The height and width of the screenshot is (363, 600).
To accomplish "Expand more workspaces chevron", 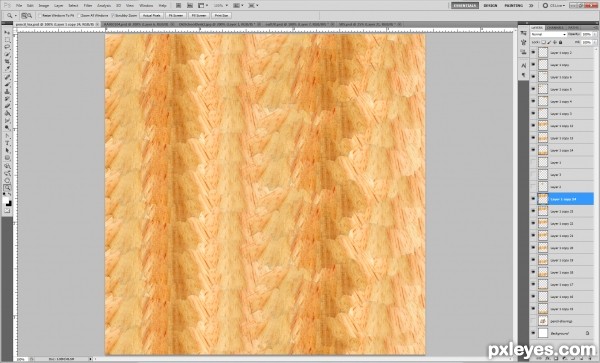I will 531,5.
